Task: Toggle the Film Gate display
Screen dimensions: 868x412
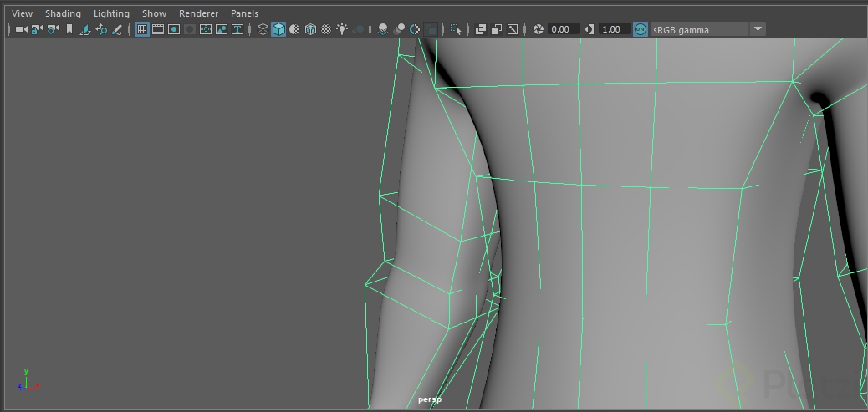Action: click(158, 29)
